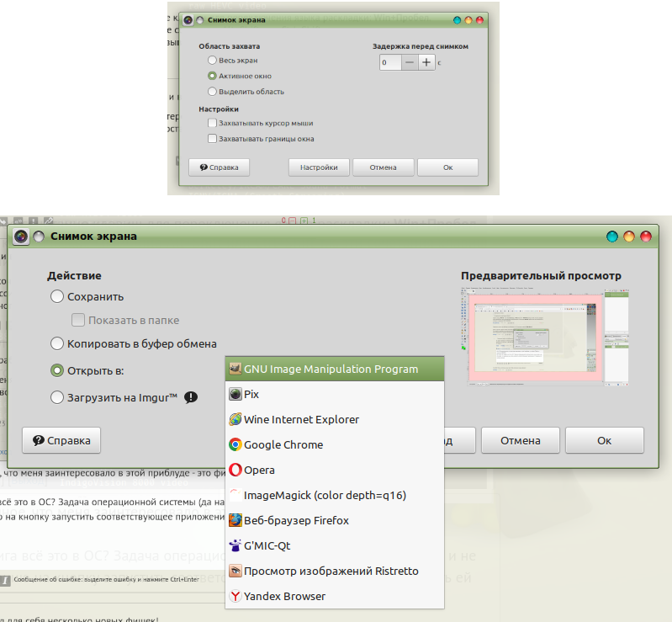Select the Firefox browser icon
Viewport: 672px width, 622px height.
tap(236, 520)
